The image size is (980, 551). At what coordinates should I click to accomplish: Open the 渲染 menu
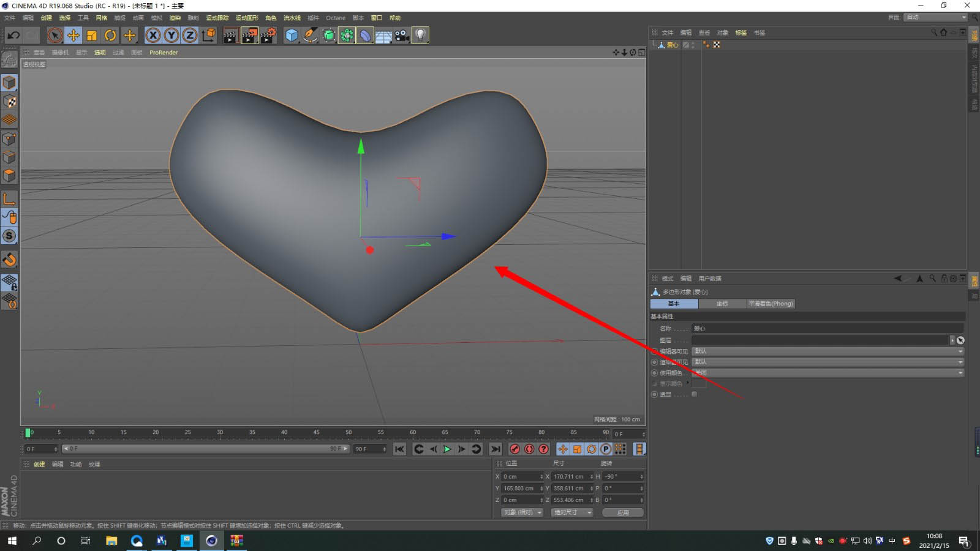click(175, 18)
